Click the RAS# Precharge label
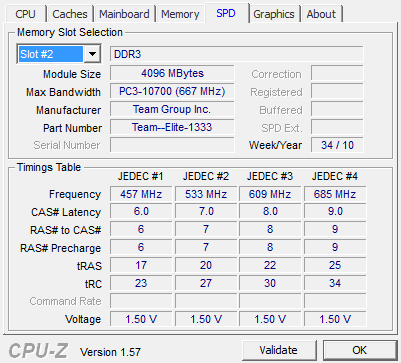Screen dimensions: 401x363 point(60,248)
